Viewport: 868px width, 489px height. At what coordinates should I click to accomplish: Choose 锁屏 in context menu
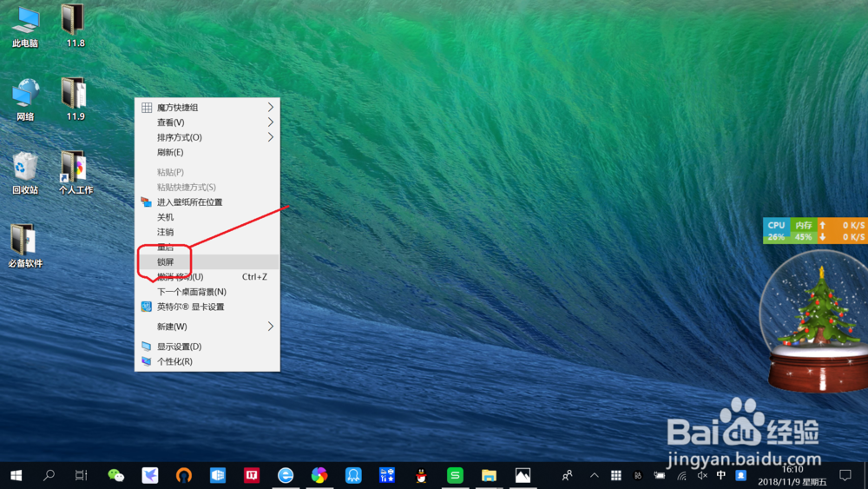[207, 262]
